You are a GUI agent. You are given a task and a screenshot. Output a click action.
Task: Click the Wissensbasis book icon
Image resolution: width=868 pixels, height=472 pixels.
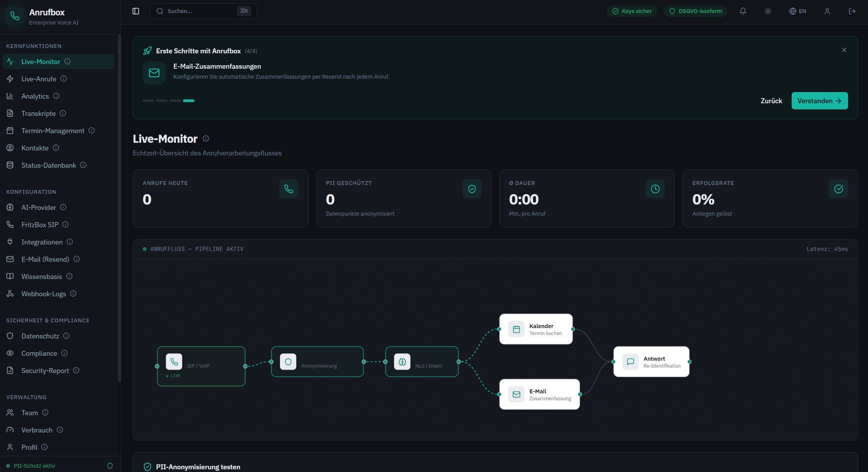(10, 276)
